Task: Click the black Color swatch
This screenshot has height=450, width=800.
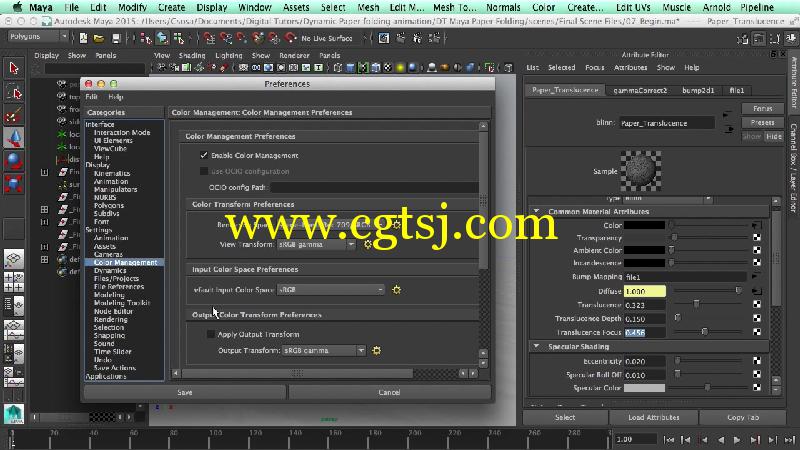Action: [x=644, y=225]
